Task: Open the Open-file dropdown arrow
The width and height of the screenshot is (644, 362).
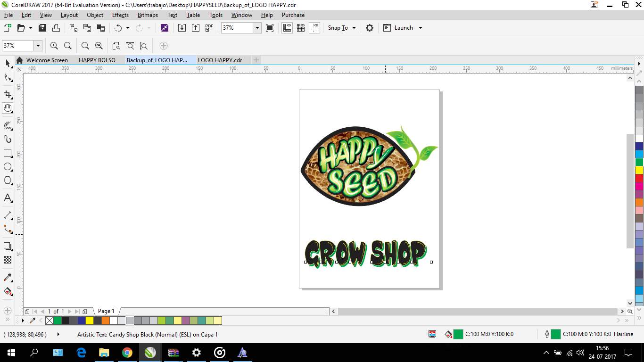Action: 31,28
